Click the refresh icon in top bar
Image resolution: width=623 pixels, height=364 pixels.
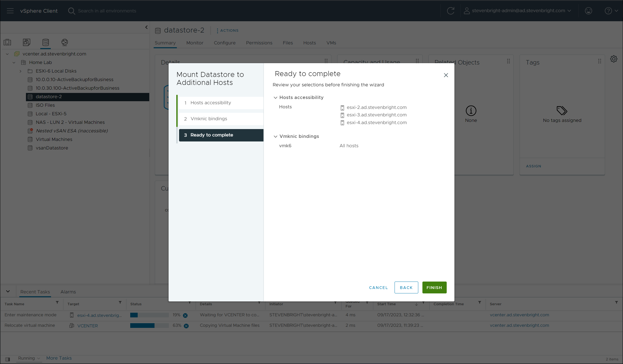click(x=451, y=11)
